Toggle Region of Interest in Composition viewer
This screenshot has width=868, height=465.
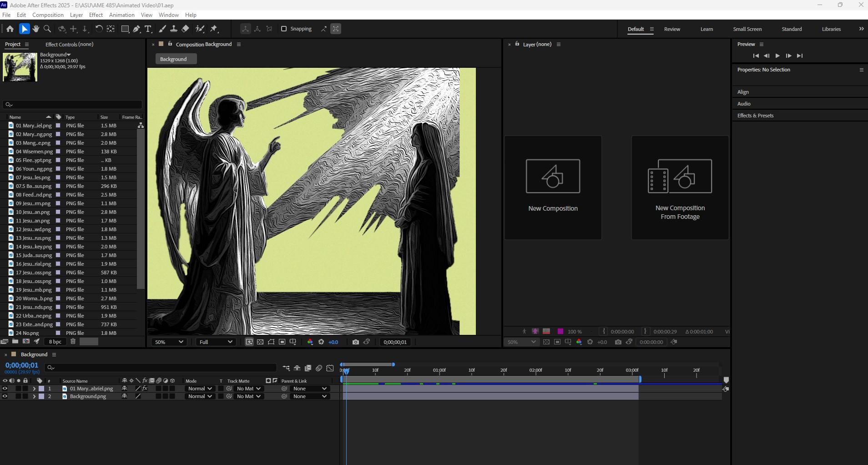coord(282,342)
